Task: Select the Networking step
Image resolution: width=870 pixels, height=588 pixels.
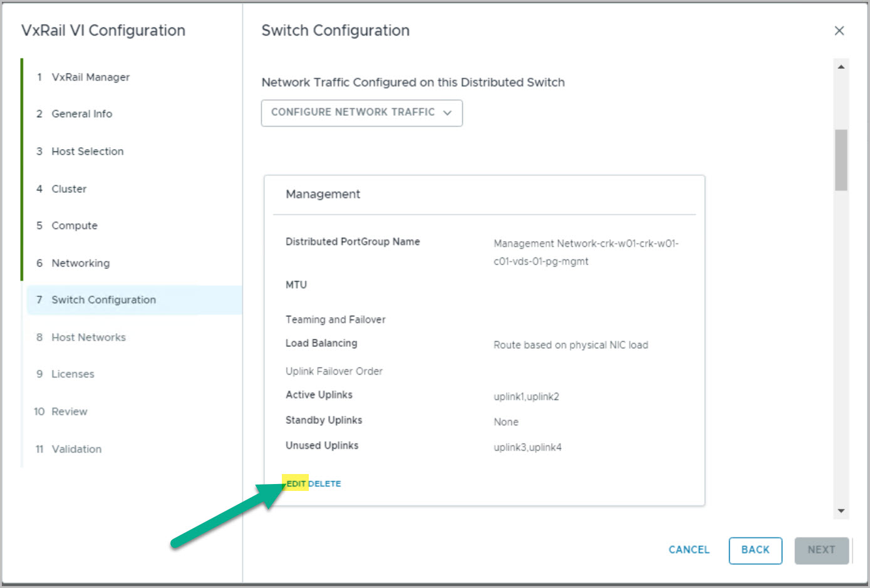Action: click(x=80, y=263)
